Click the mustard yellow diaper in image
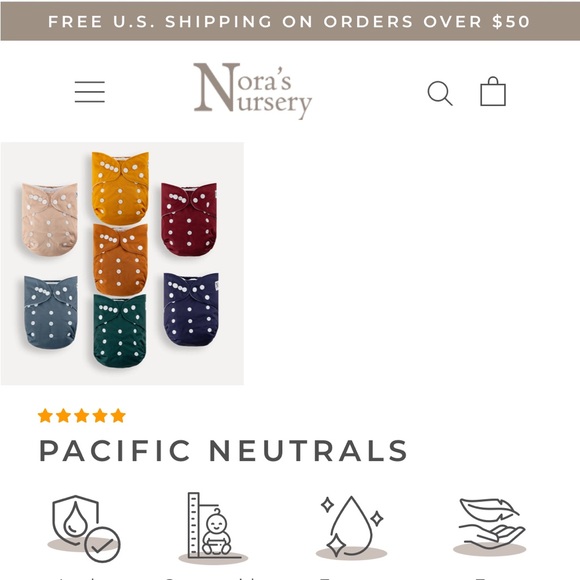 [x=120, y=188]
